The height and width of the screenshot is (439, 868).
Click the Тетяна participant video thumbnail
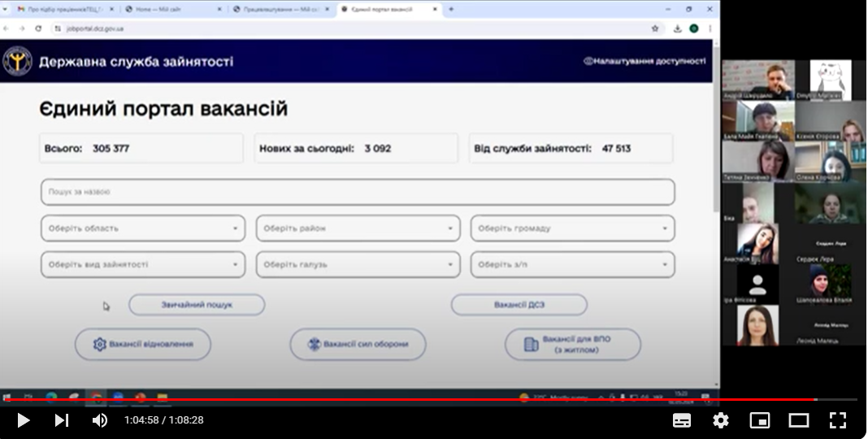(758, 161)
